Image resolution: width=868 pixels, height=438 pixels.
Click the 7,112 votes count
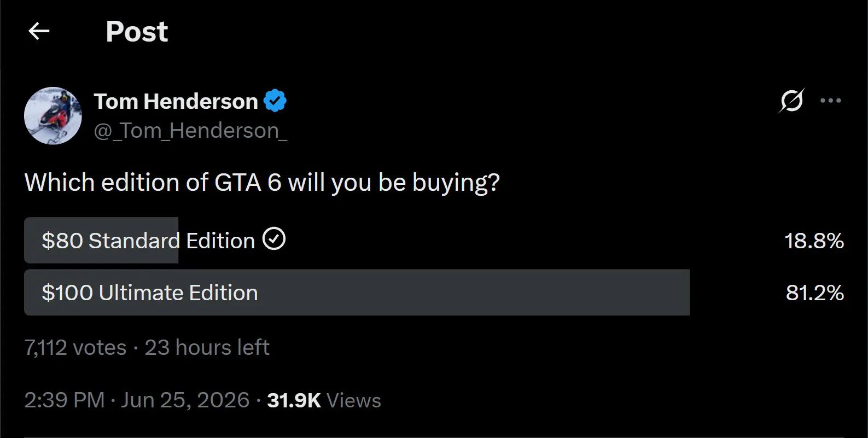coord(75,347)
